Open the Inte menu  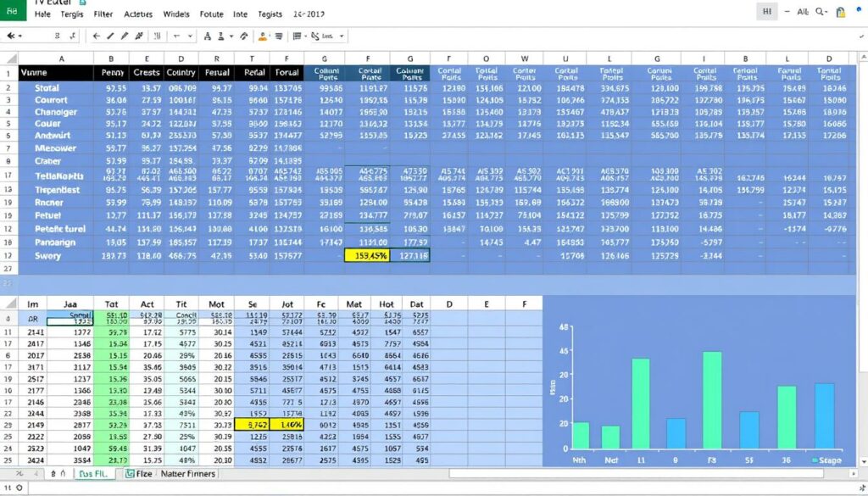tap(240, 14)
